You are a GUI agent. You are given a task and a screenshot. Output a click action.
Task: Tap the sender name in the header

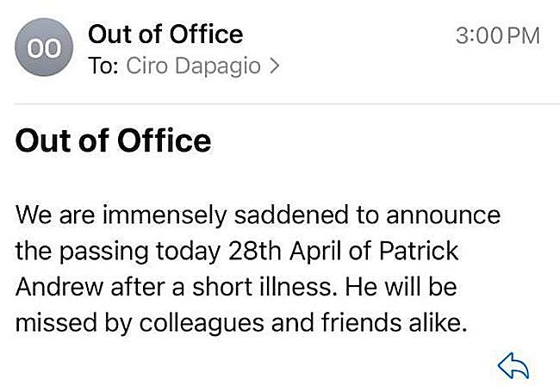click(165, 34)
